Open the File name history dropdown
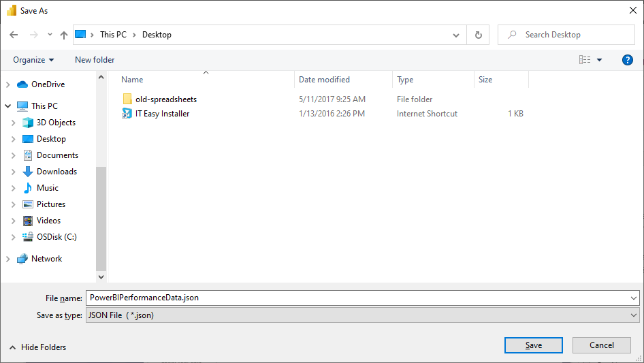Screen dimensions: 644x363 click(634, 298)
